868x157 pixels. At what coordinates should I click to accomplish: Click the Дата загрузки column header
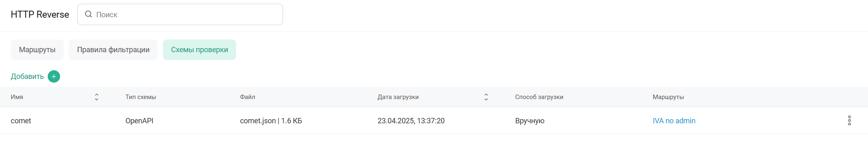(398, 97)
